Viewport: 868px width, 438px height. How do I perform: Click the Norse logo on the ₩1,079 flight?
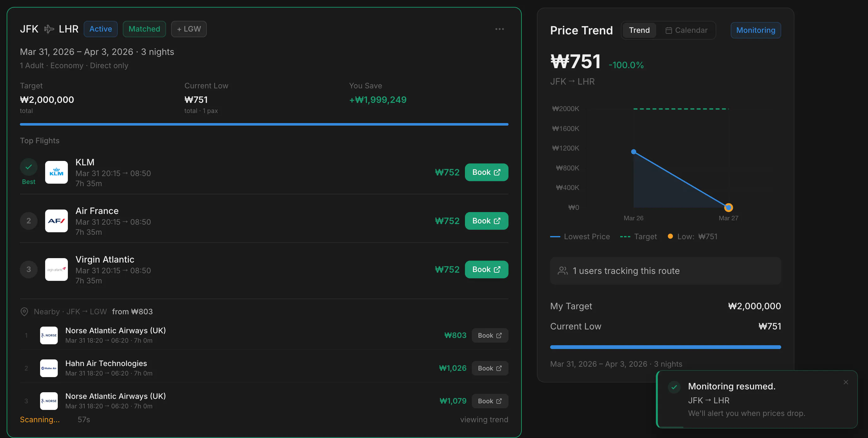point(49,401)
